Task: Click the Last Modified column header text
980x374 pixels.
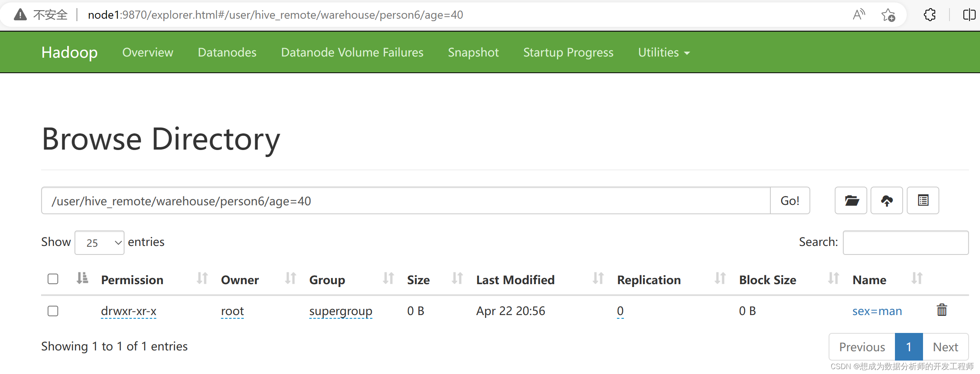Action: click(515, 280)
